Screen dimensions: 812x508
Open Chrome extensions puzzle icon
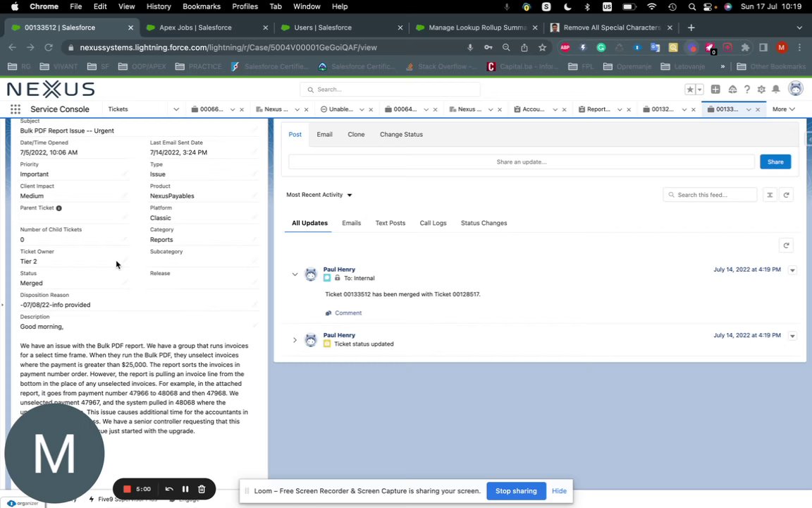[745, 47]
